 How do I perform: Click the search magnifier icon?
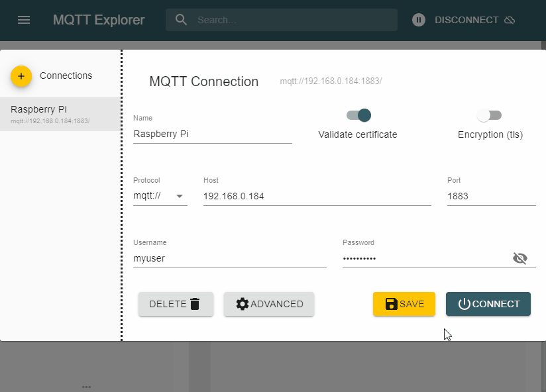181,20
